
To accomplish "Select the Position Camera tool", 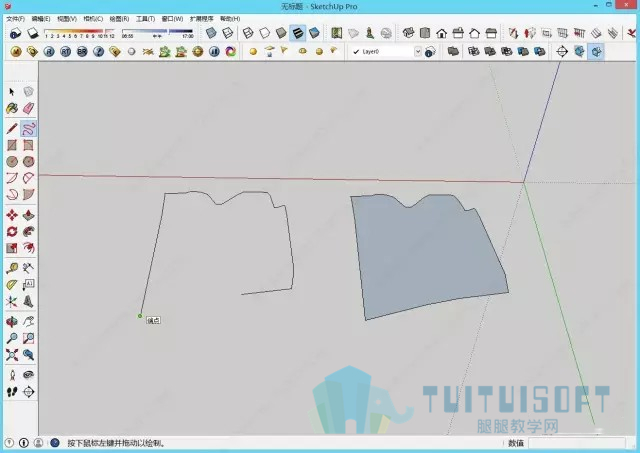I will (x=12, y=375).
